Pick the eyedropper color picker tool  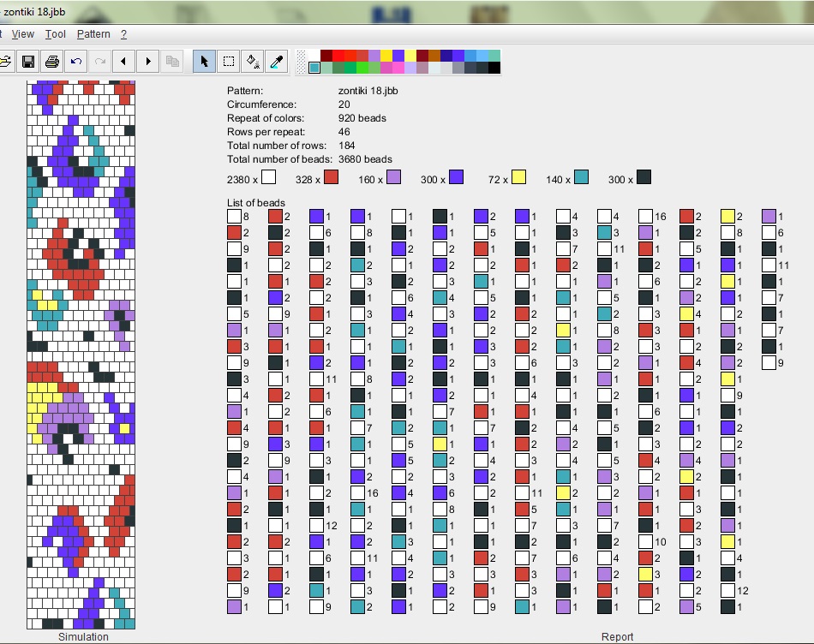pos(277,61)
